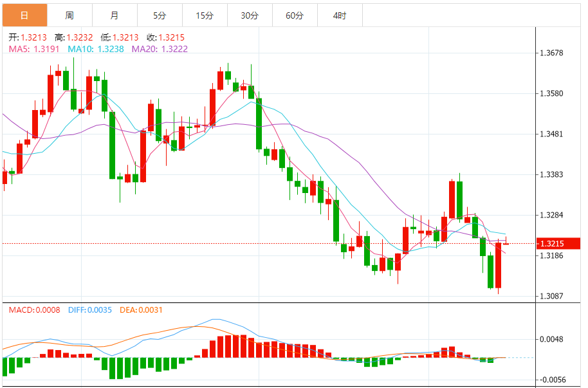Viewport: 588px width, 388px height.
Task: Click the MA5: 1.3191 indicator label
Action: 34,49
